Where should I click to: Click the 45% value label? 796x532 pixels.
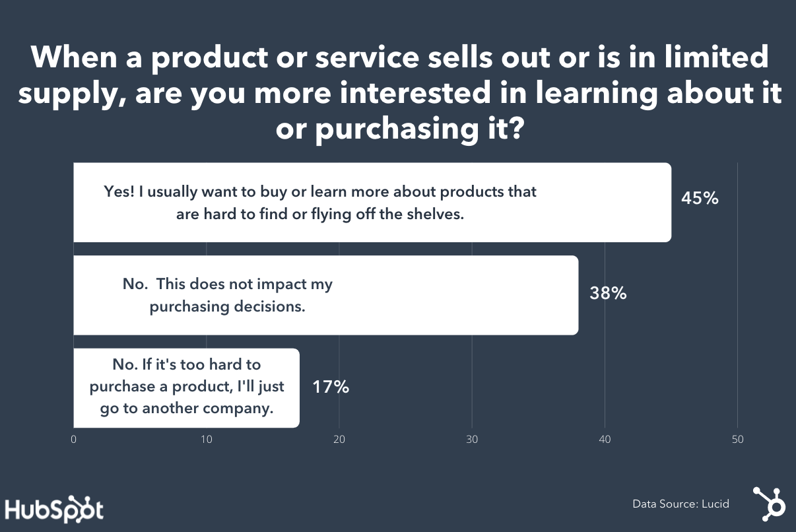click(x=700, y=198)
